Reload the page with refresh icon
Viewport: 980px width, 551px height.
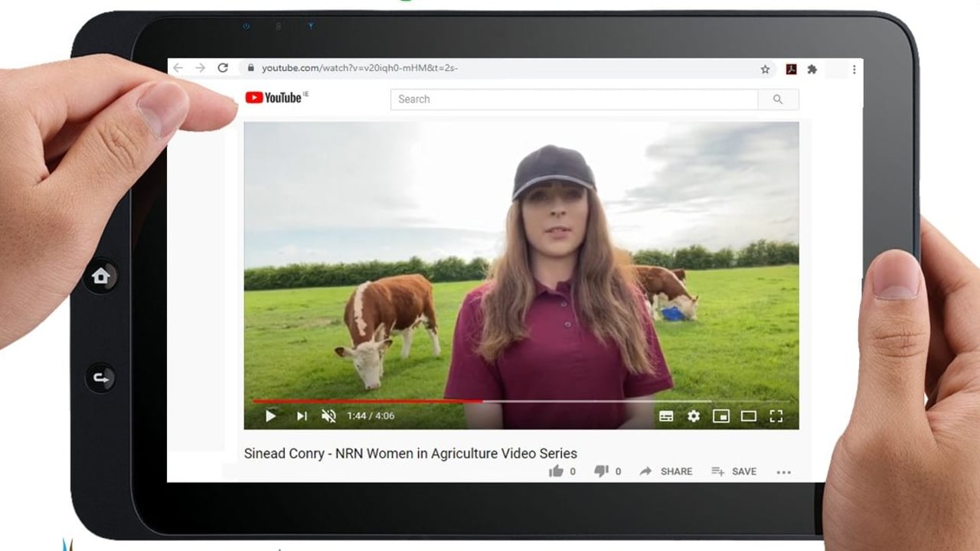[x=223, y=68]
